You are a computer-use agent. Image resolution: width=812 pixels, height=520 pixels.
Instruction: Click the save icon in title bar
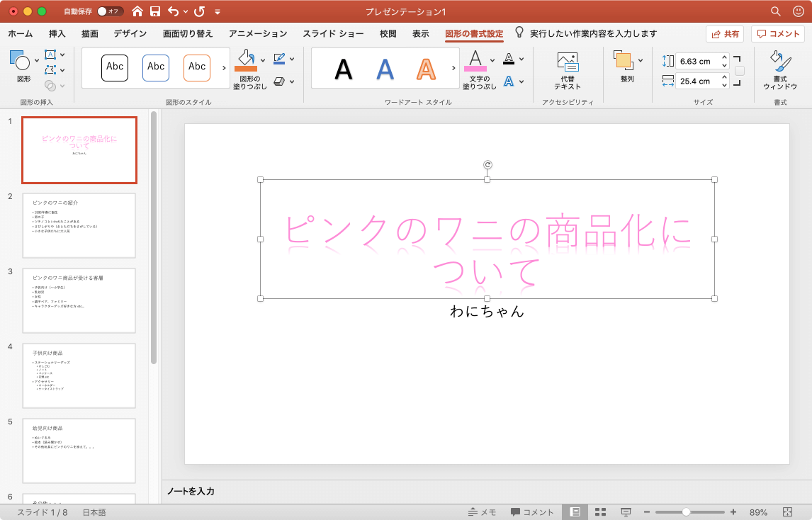(x=154, y=11)
